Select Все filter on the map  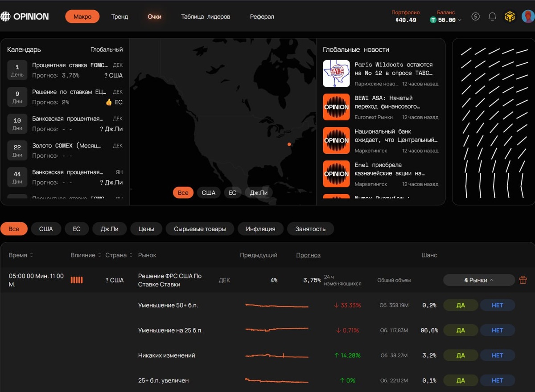tap(183, 193)
